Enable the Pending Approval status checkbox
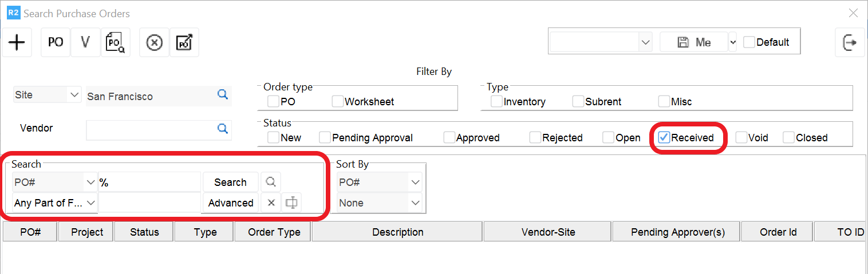This screenshot has height=274, width=868. point(325,137)
